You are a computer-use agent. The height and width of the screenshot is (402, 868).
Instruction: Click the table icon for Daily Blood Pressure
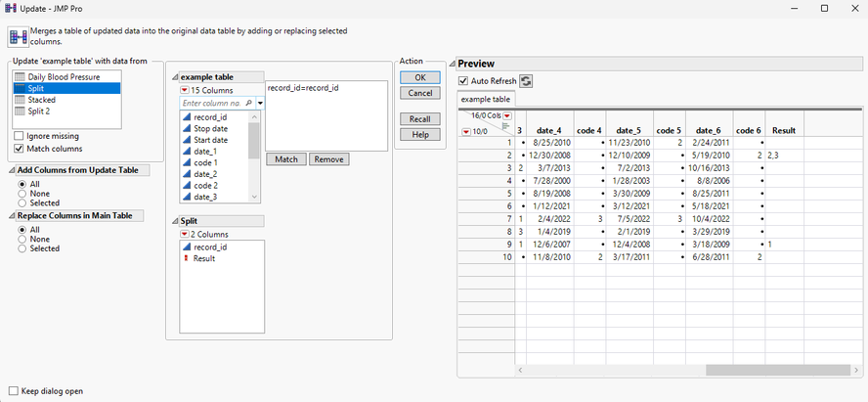click(x=20, y=77)
